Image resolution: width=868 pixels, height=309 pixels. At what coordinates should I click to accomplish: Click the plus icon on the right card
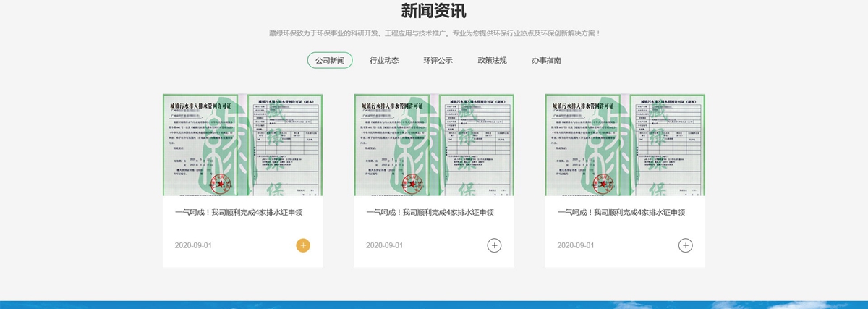tap(685, 245)
